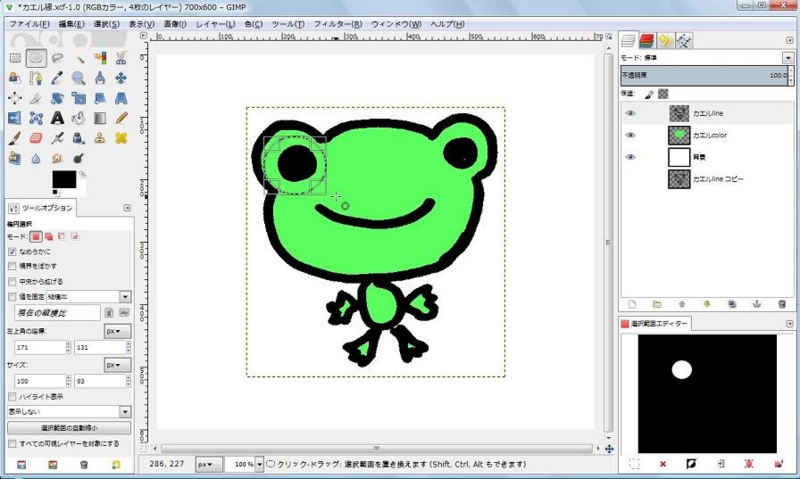The width and height of the screenshot is (800, 479).
Task: Select add to selection mode button
Action: [49, 237]
